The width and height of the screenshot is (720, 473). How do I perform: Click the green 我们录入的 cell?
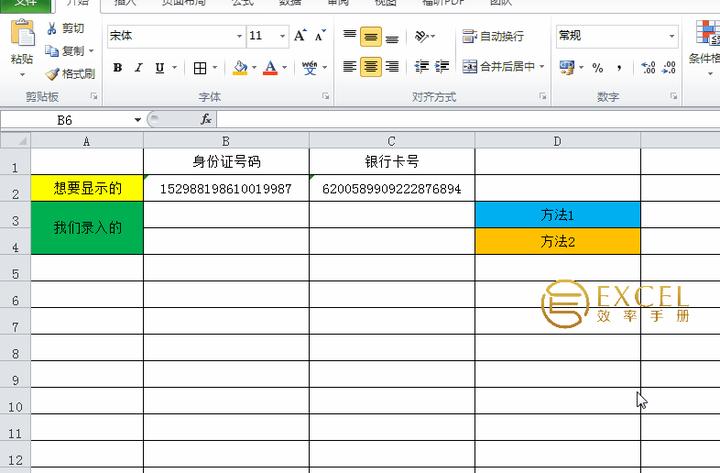click(x=87, y=228)
